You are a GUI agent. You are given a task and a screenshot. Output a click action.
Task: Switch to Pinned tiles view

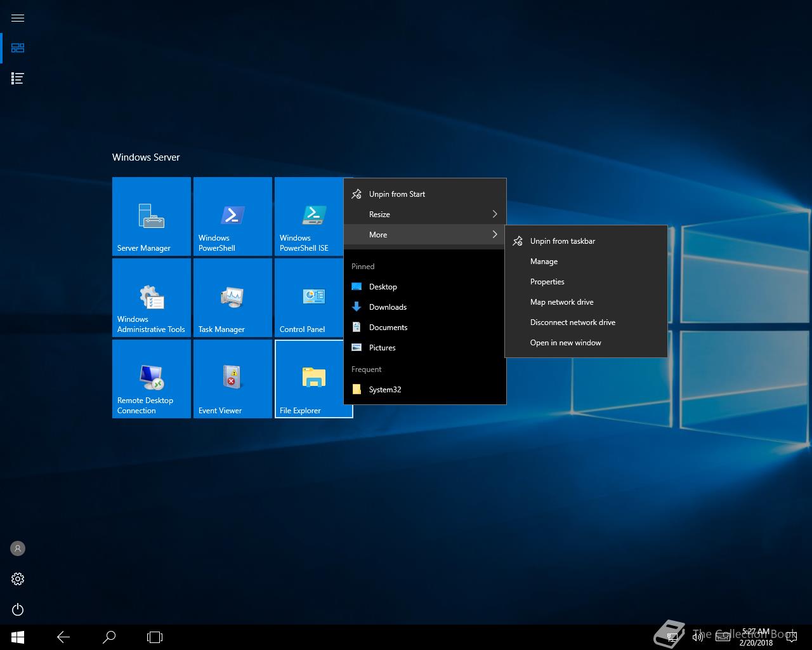18,48
